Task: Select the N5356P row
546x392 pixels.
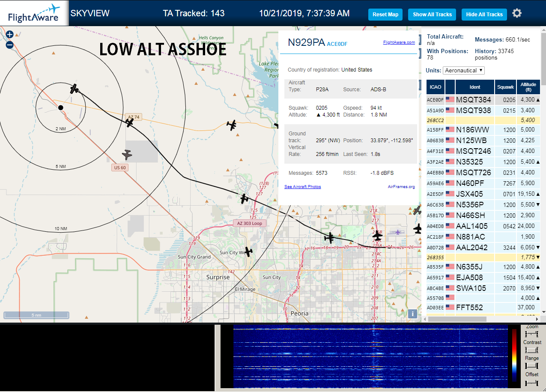Action: tap(483, 205)
